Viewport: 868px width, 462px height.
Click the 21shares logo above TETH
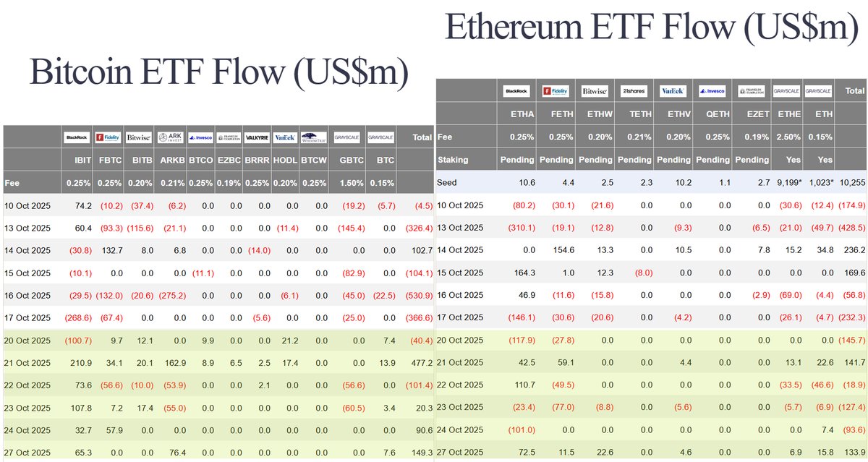tap(634, 91)
